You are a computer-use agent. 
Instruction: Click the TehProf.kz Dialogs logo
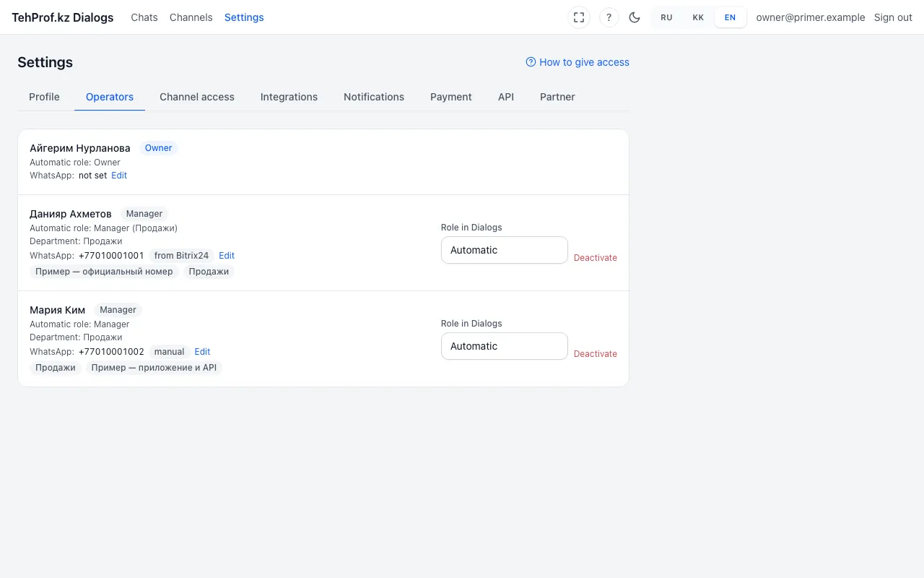click(63, 17)
